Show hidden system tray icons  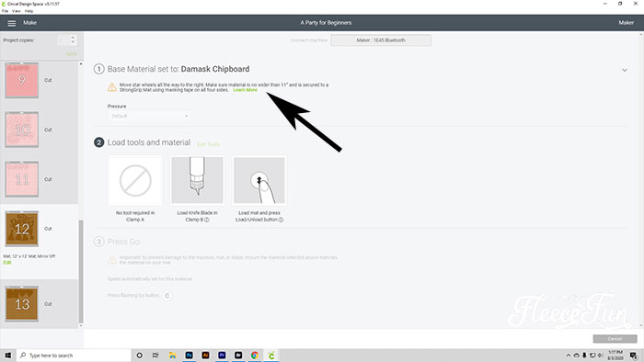pos(569,356)
